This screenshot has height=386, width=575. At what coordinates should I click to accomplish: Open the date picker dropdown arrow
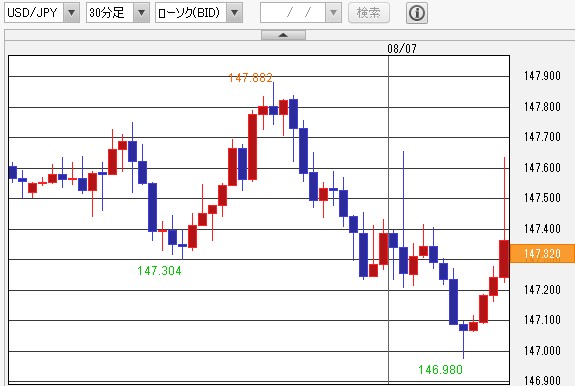pos(333,13)
